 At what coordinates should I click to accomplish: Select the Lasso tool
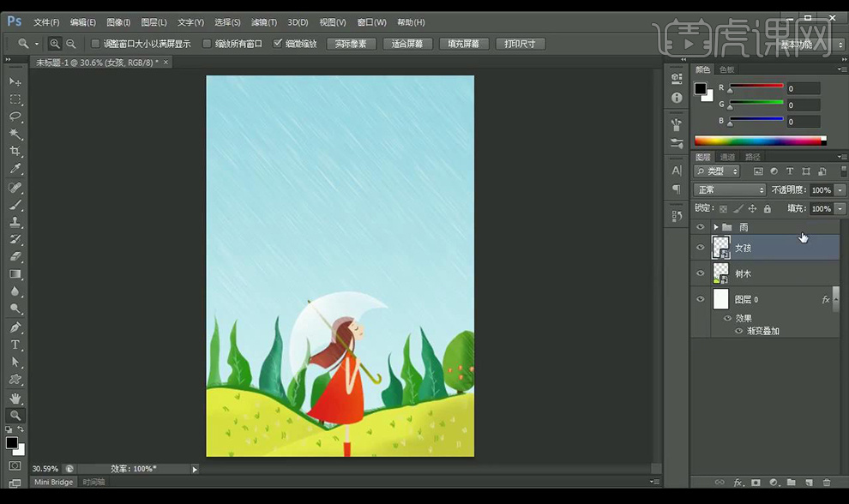tap(15, 117)
